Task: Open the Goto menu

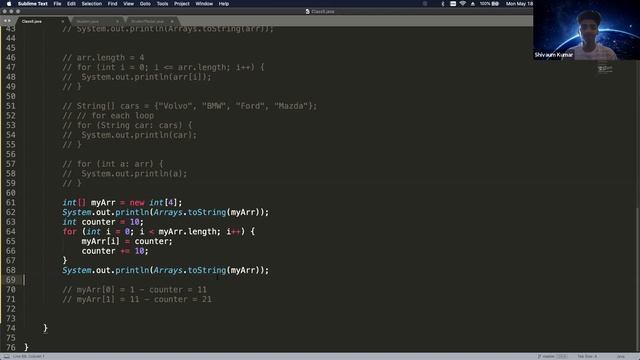Action: coord(145,4)
